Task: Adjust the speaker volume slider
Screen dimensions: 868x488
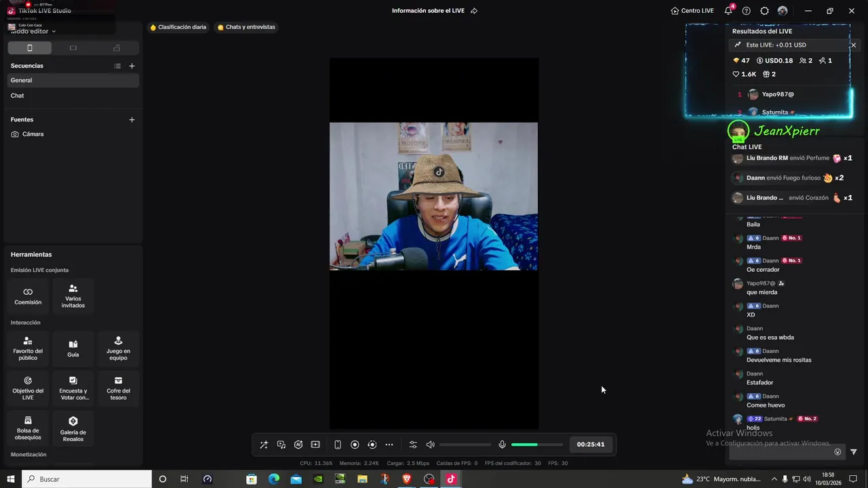Action: (465, 445)
